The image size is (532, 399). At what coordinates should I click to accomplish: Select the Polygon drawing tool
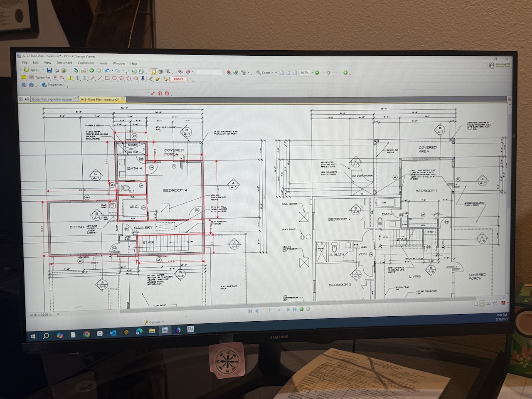tap(128, 78)
